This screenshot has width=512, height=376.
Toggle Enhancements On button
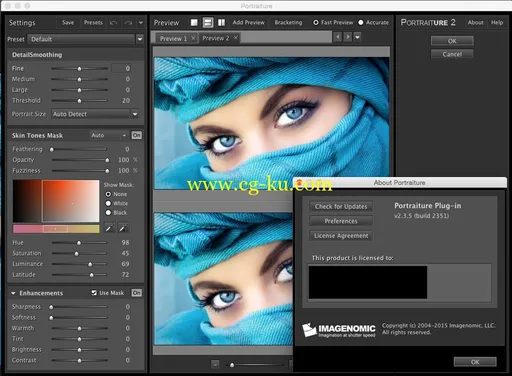(x=136, y=293)
